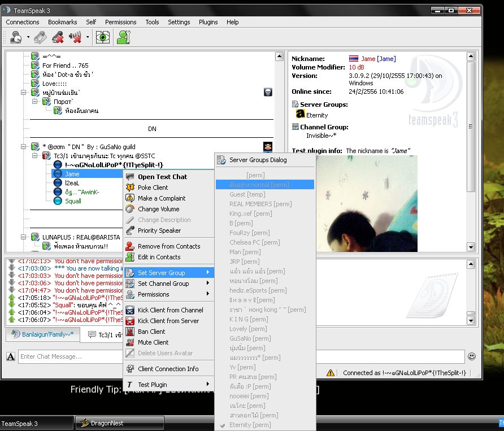The image size is (504, 431).
Task: Toggle hediz.eSports [perm] server group
Action: point(265,290)
